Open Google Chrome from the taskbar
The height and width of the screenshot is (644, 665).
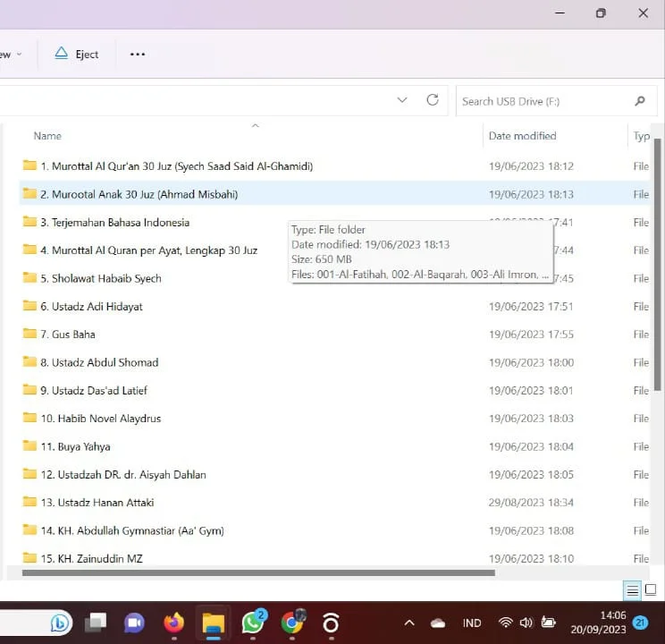pyautogui.click(x=292, y=623)
